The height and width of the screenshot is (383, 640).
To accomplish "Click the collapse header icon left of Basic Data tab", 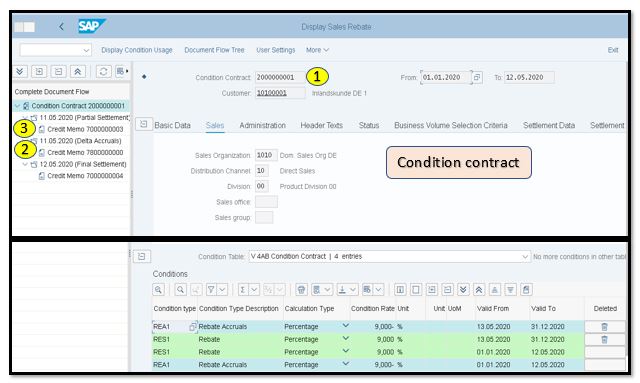I will click(x=143, y=124).
